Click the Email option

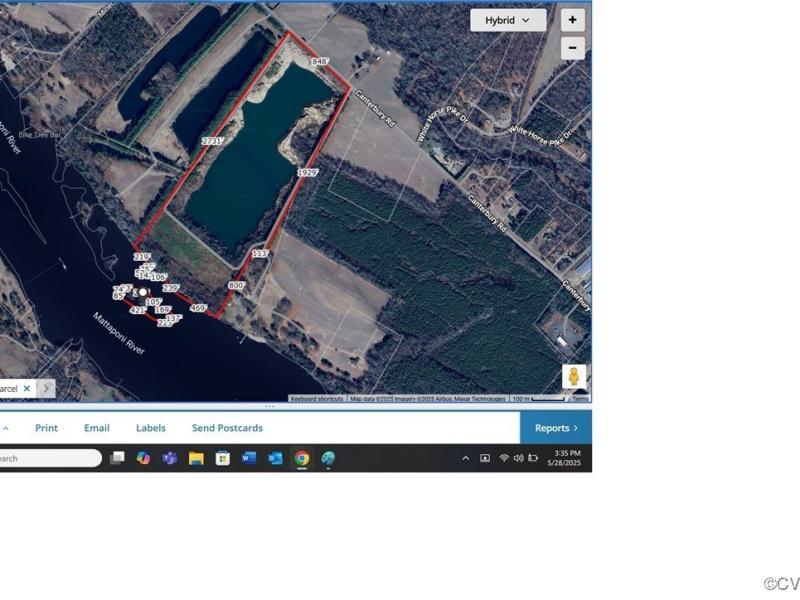97,428
